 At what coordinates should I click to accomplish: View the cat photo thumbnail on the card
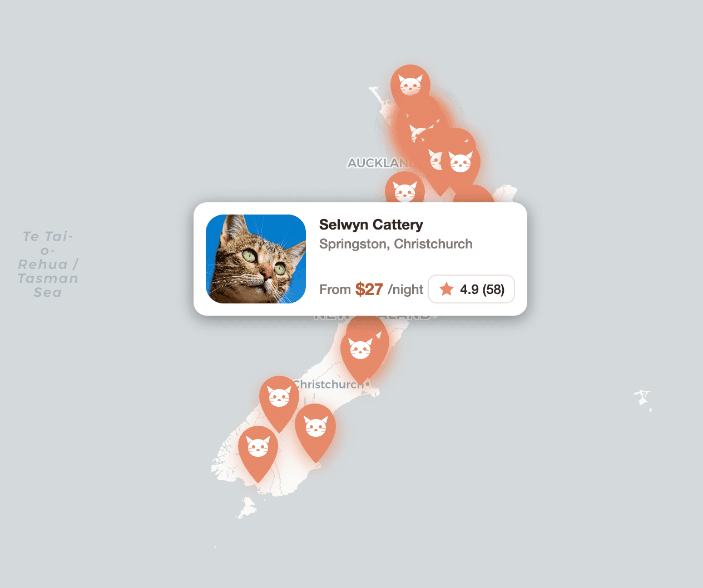[x=256, y=258]
